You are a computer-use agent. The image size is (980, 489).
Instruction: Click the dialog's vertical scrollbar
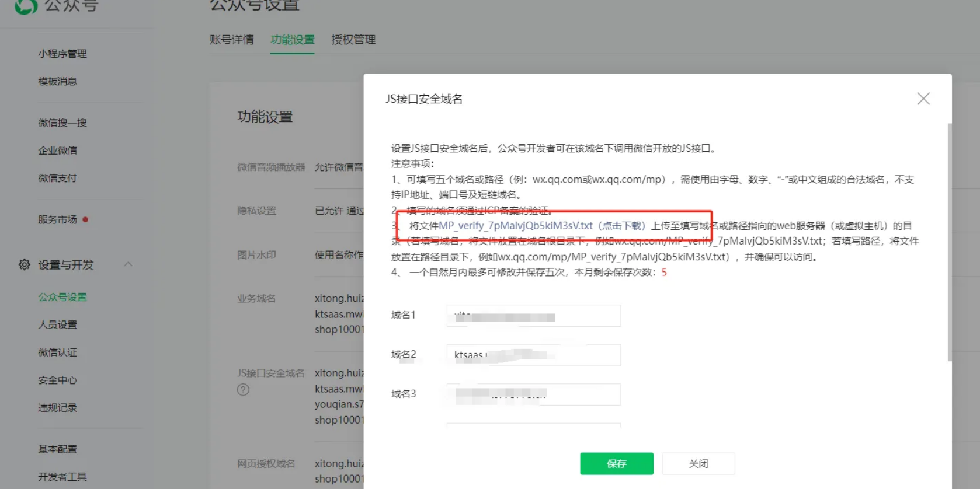[950, 242]
